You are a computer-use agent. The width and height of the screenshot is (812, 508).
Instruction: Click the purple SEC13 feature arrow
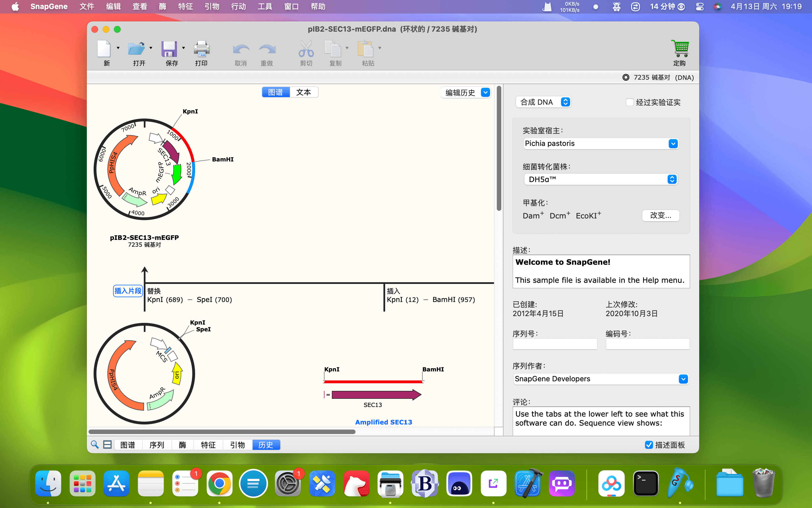(x=376, y=395)
